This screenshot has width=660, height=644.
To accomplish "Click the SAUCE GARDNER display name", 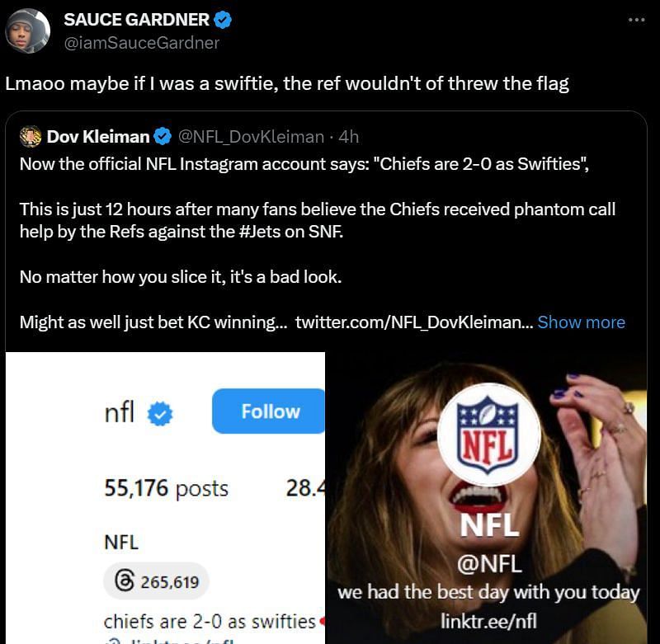I will tap(136, 20).
